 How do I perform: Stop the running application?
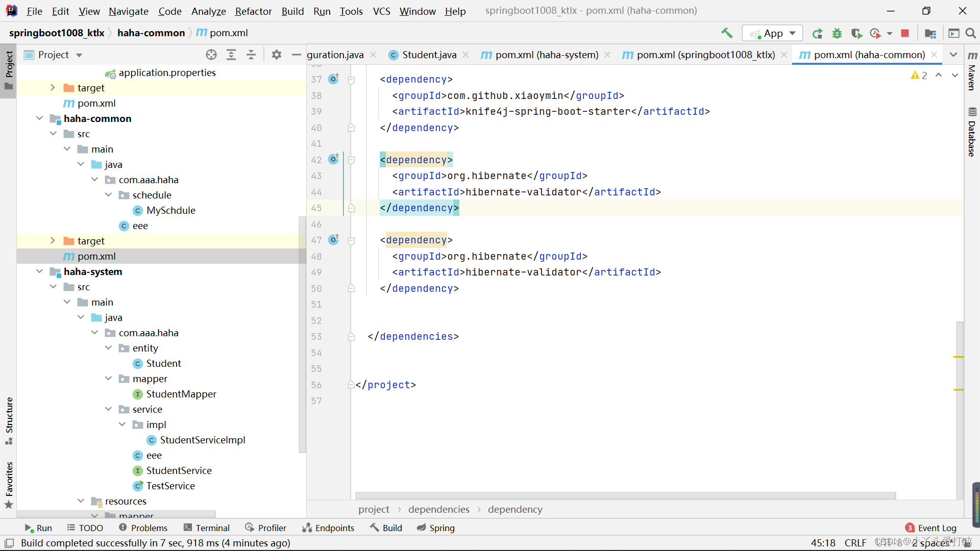click(905, 33)
